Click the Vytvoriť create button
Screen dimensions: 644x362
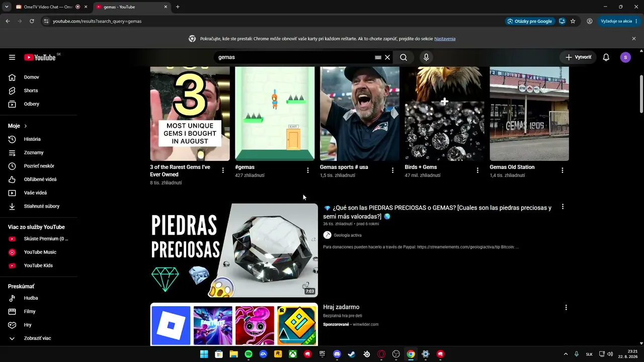click(x=578, y=57)
